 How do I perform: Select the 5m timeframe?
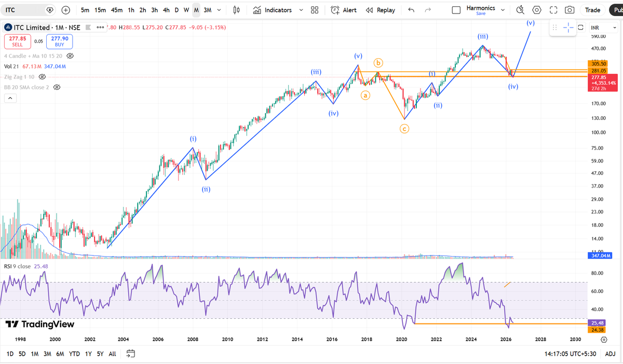tap(85, 10)
